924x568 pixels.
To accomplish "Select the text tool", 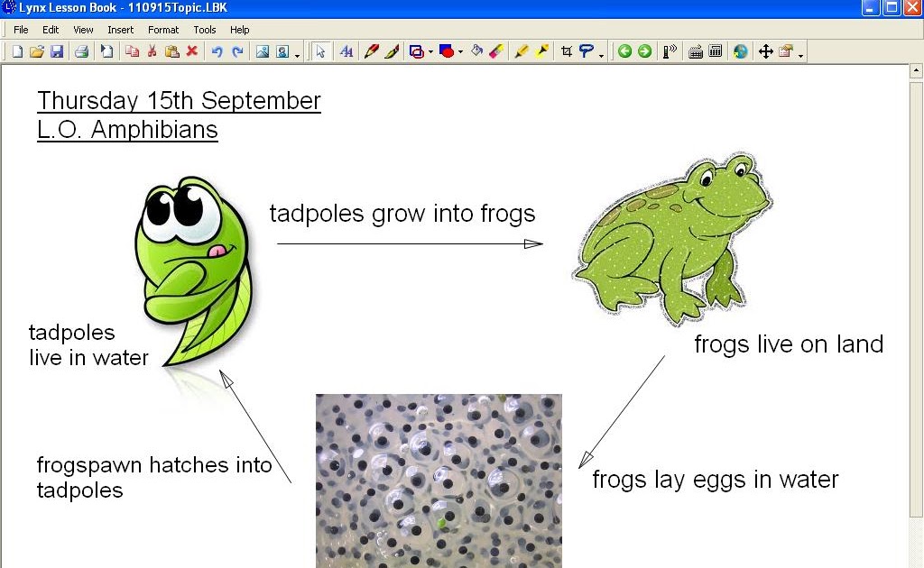I will (346, 51).
